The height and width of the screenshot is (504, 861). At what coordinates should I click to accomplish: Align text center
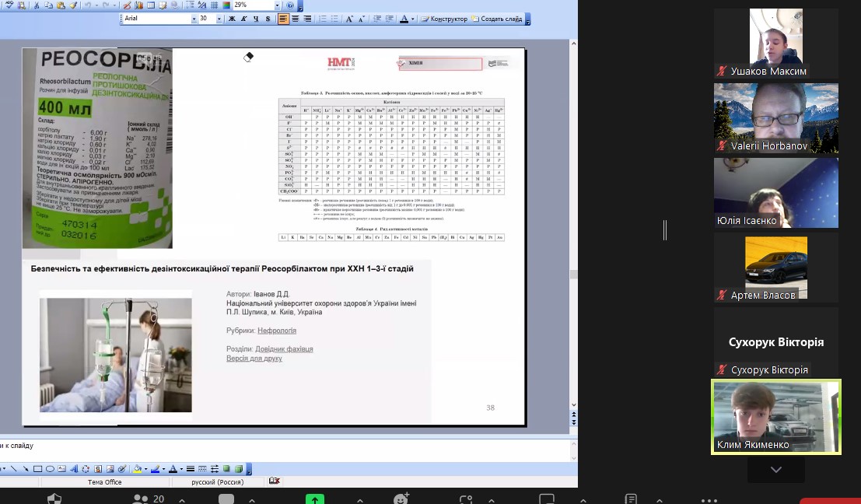[x=296, y=19]
